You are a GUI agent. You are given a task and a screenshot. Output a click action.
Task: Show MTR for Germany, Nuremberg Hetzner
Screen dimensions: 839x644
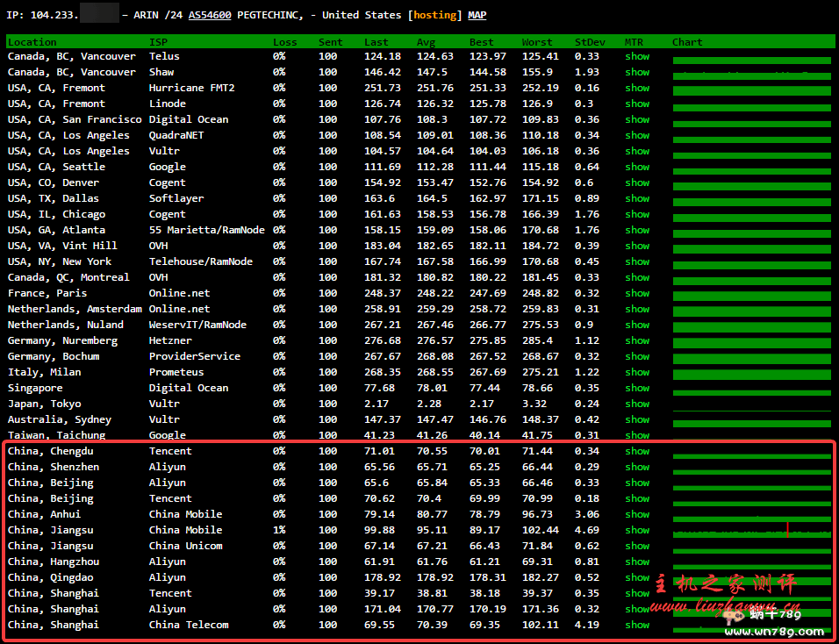tap(637, 340)
